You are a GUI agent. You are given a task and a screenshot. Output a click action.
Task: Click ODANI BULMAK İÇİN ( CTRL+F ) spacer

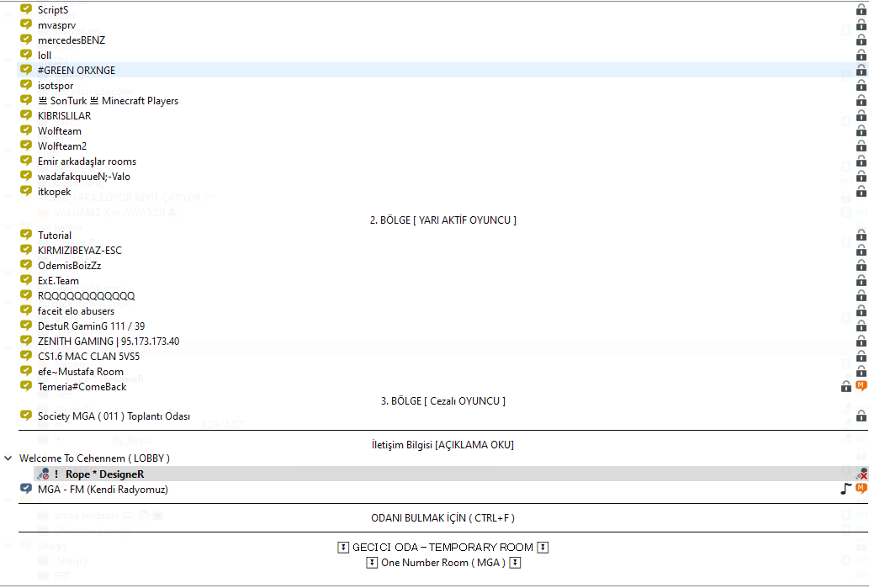[x=442, y=517]
